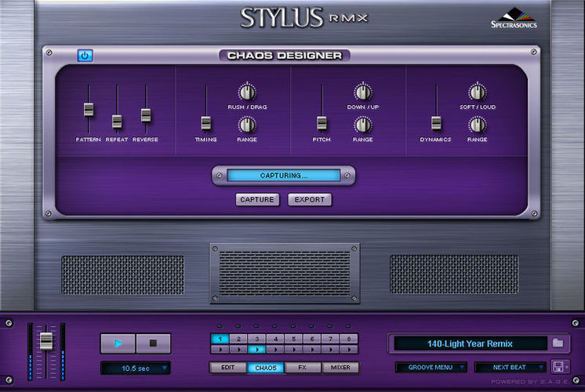Click the Capturing status display

pyautogui.click(x=284, y=176)
